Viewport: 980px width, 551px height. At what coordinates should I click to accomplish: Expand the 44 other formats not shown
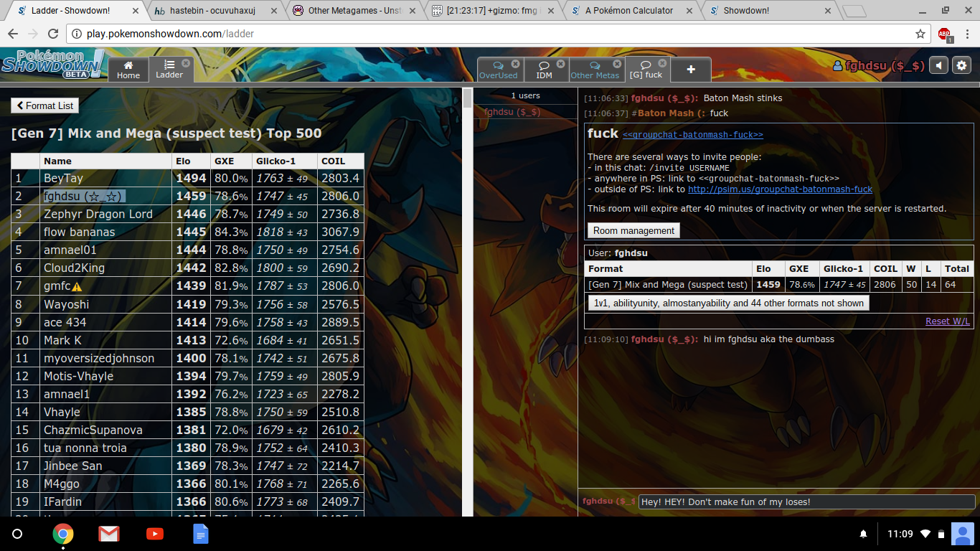pos(728,303)
